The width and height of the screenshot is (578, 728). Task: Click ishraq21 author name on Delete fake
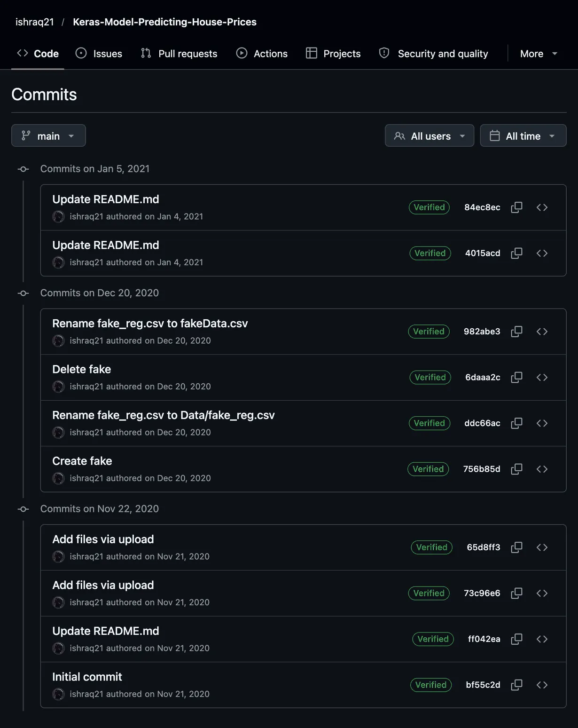pyautogui.click(x=86, y=387)
